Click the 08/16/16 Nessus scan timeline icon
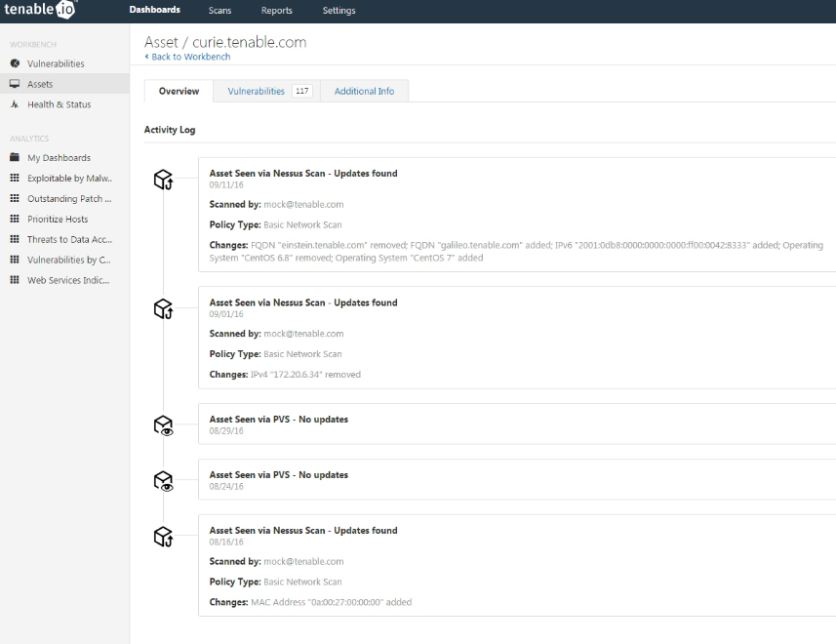Image resolution: width=836 pixels, height=644 pixels. pos(163,537)
